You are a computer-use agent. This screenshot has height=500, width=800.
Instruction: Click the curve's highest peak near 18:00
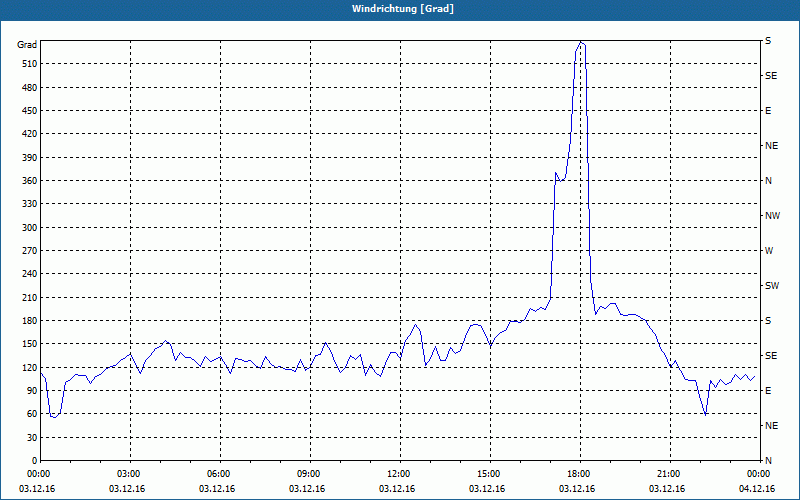click(581, 42)
